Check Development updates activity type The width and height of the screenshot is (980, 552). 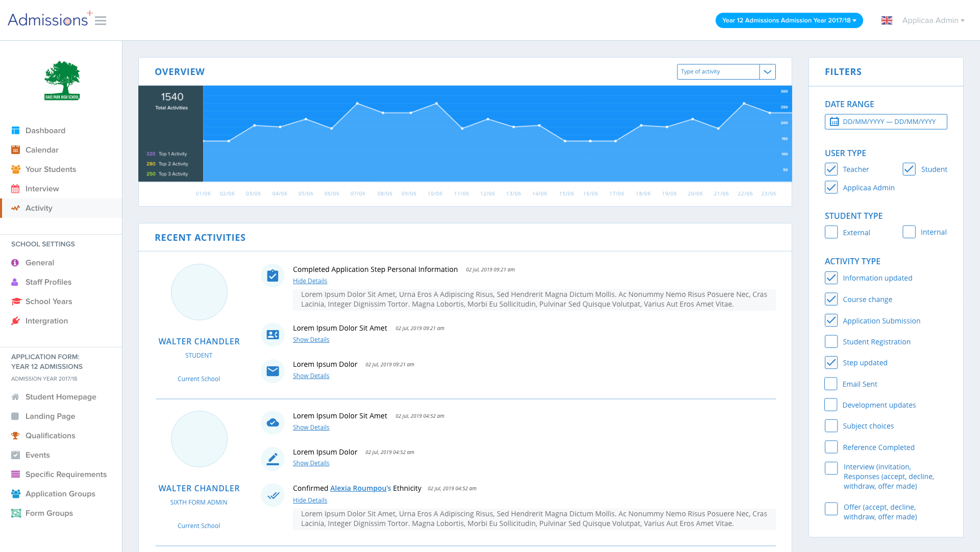tap(831, 405)
